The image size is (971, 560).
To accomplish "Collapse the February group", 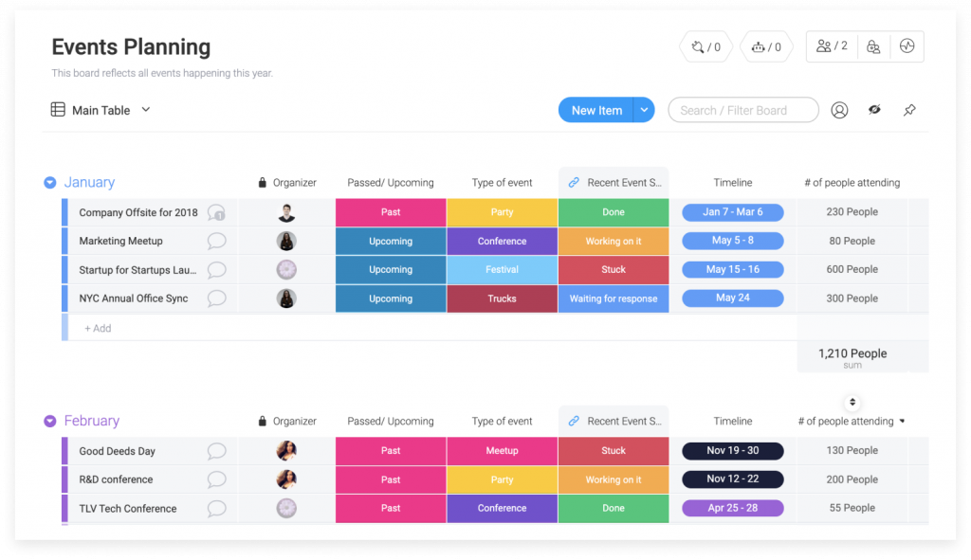I will coord(50,422).
